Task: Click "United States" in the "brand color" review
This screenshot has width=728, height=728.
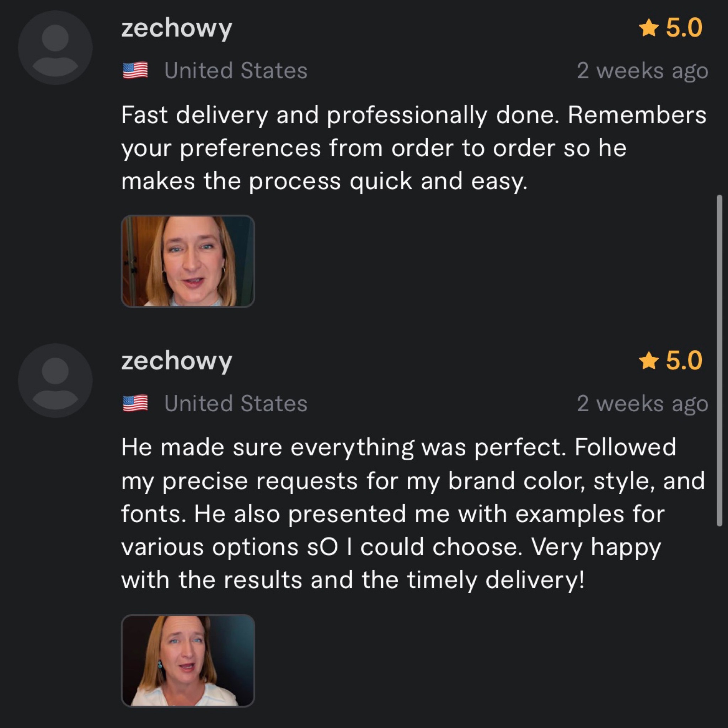Action: tap(236, 403)
